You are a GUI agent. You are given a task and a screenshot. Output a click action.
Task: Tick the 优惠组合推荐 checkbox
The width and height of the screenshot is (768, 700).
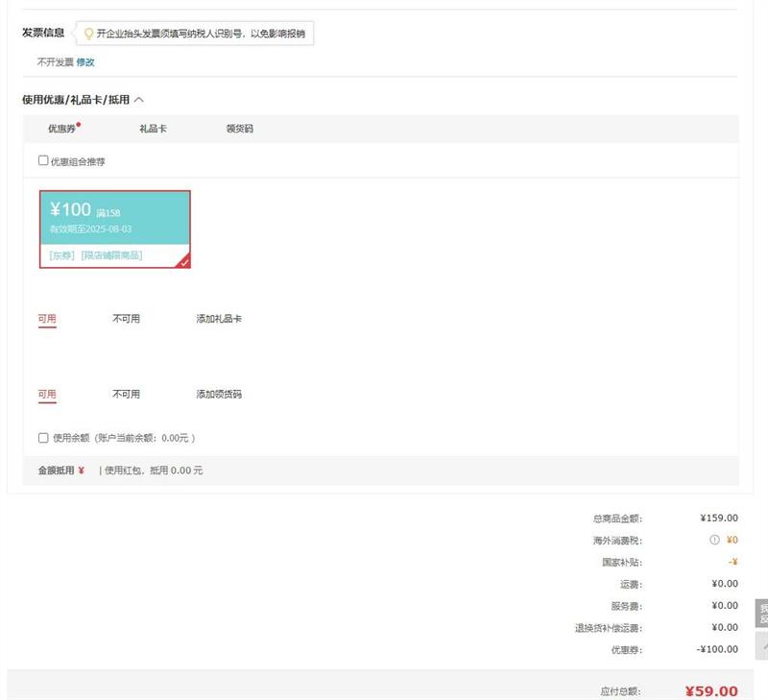(43, 161)
